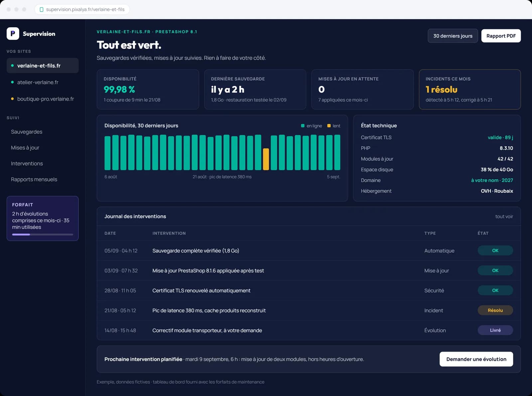
Task: Click the DATE column header
Action: (110, 233)
